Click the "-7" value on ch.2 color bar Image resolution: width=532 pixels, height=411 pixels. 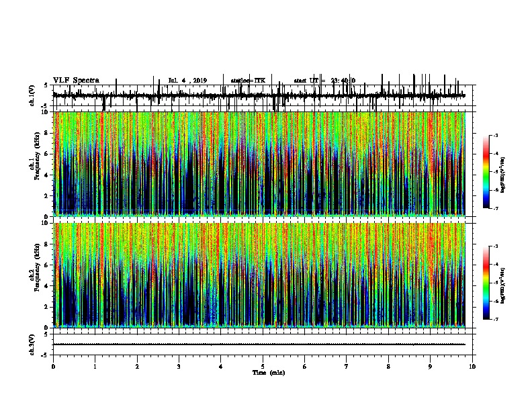496,319
